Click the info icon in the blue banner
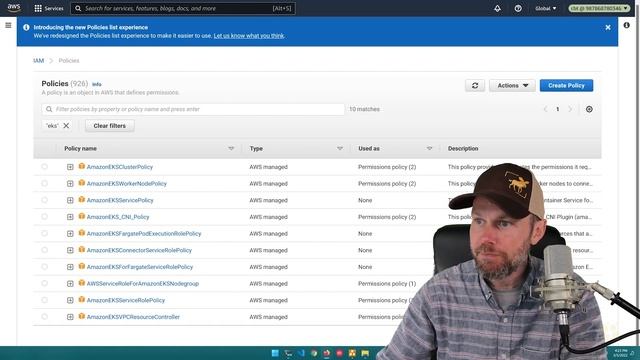640x360 pixels. [26, 27]
